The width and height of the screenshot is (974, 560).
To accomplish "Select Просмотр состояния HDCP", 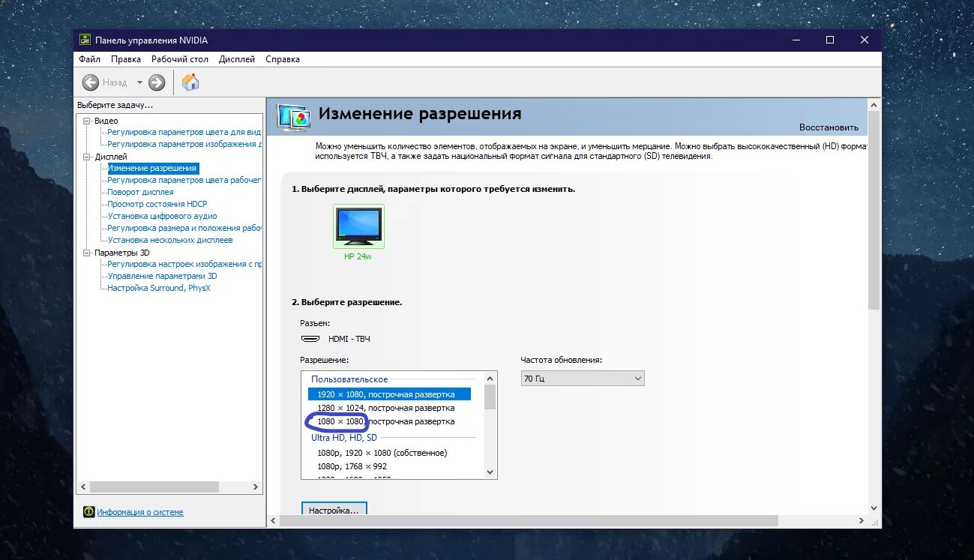I will (157, 204).
